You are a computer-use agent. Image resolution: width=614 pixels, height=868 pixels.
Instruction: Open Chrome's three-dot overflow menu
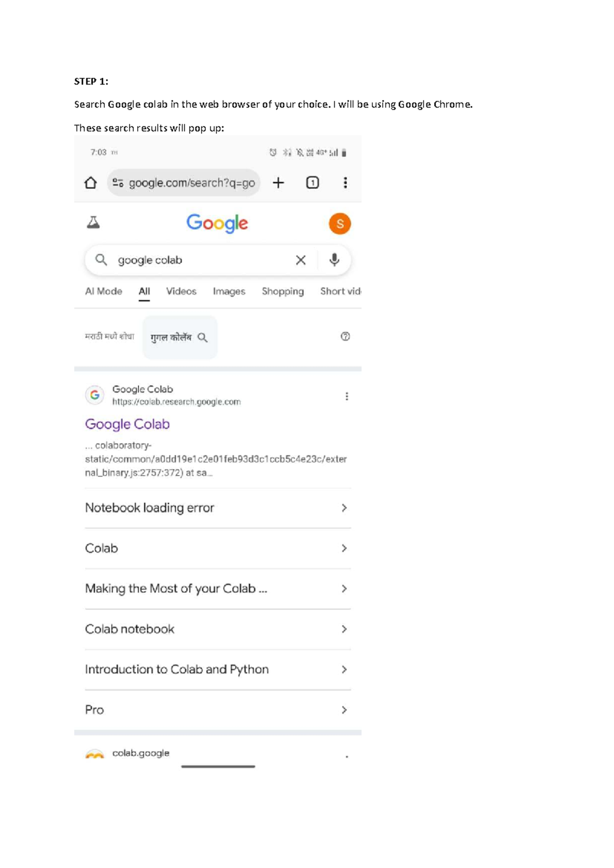[x=345, y=183]
